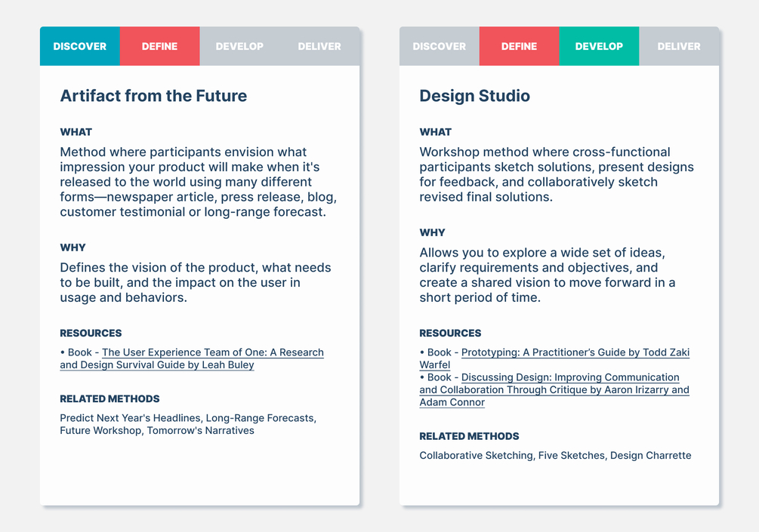This screenshot has height=532, width=759.
Task: Switch to Deliver tab on Artifact card
Action: [319, 46]
